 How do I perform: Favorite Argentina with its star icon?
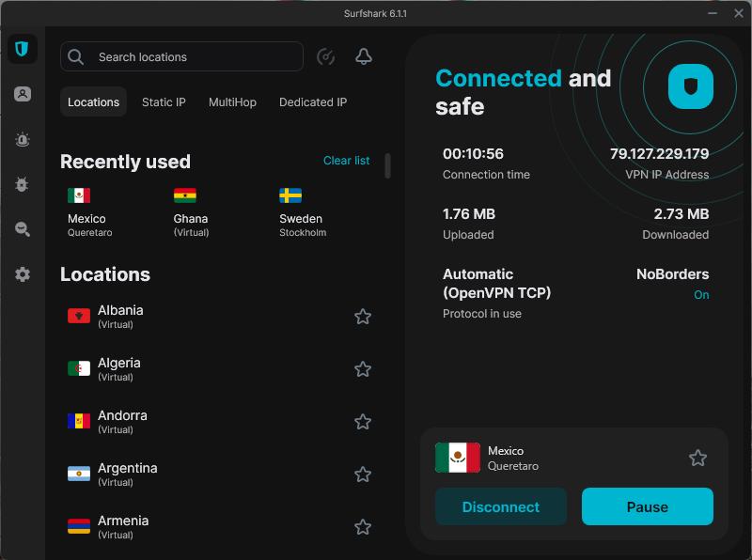pyautogui.click(x=363, y=474)
